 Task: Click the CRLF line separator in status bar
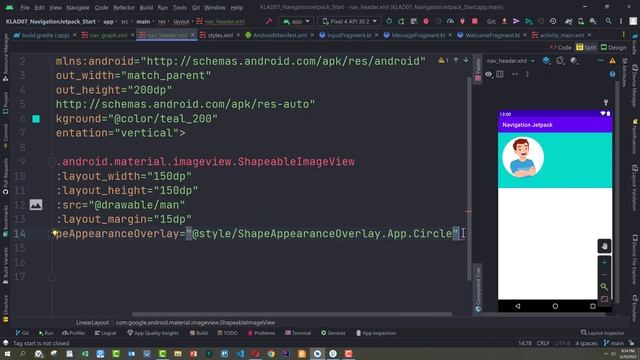coord(543,343)
